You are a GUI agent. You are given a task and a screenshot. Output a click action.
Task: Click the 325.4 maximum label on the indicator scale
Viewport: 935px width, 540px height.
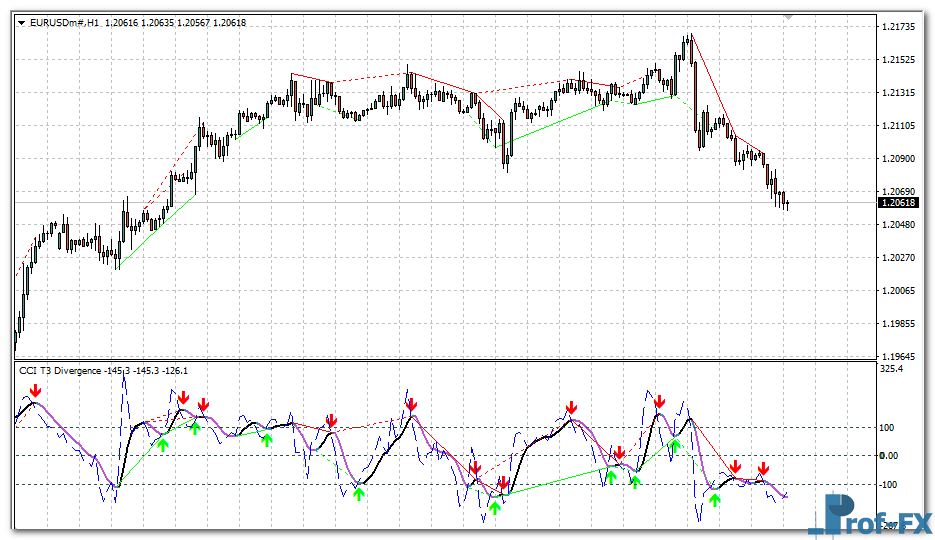coord(889,370)
